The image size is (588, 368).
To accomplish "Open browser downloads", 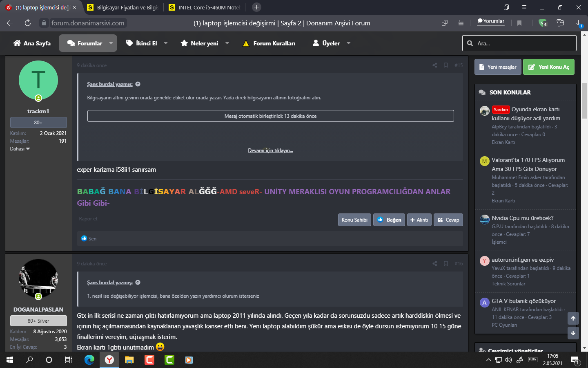I will (x=579, y=23).
